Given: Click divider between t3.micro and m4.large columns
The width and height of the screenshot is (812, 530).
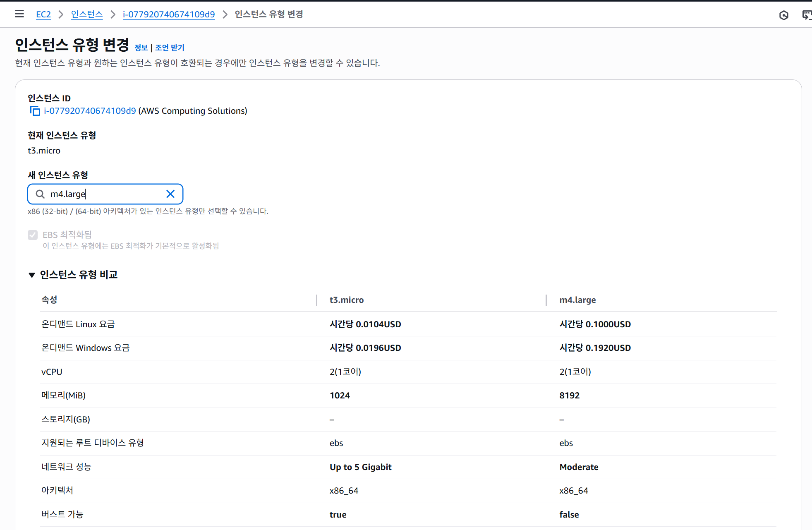Looking at the screenshot, I should pyautogui.click(x=546, y=300).
